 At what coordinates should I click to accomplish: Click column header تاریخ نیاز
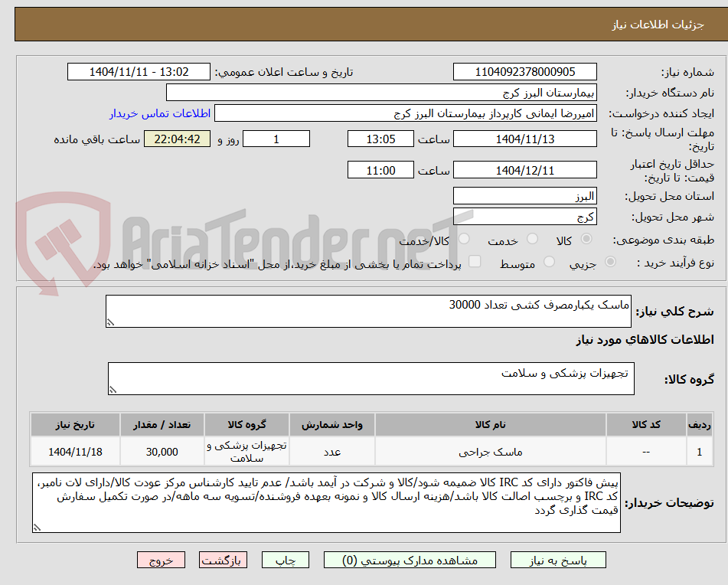click(x=75, y=425)
